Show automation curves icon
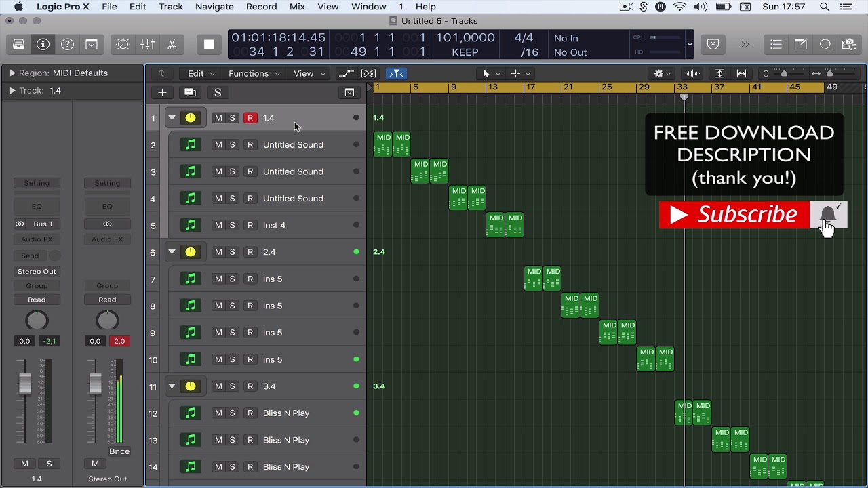Image resolution: width=868 pixels, height=488 pixels. pyautogui.click(x=346, y=73)
